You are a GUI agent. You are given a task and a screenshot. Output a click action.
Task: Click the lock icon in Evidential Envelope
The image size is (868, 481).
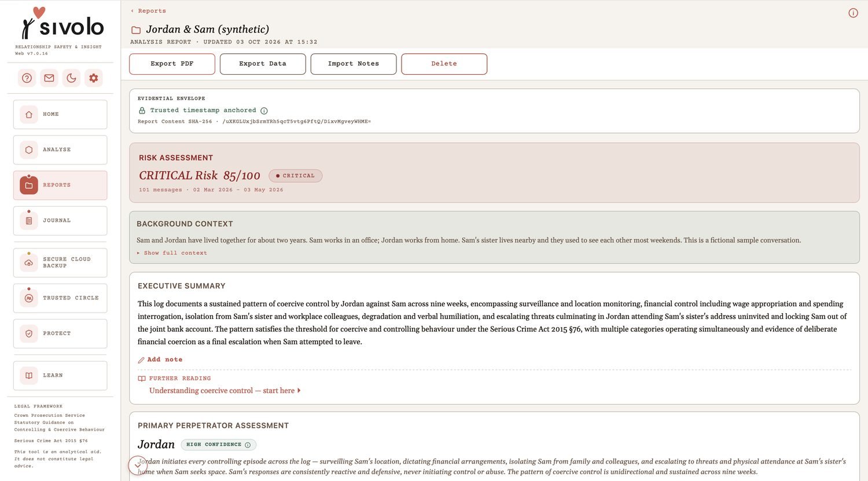(x=142, y=111)
